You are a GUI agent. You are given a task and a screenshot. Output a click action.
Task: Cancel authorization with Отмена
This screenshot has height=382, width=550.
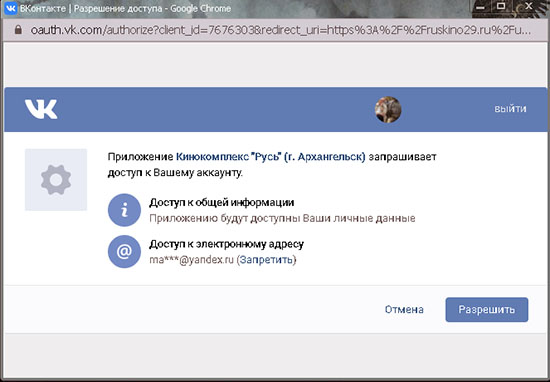[x=404, y=309]
